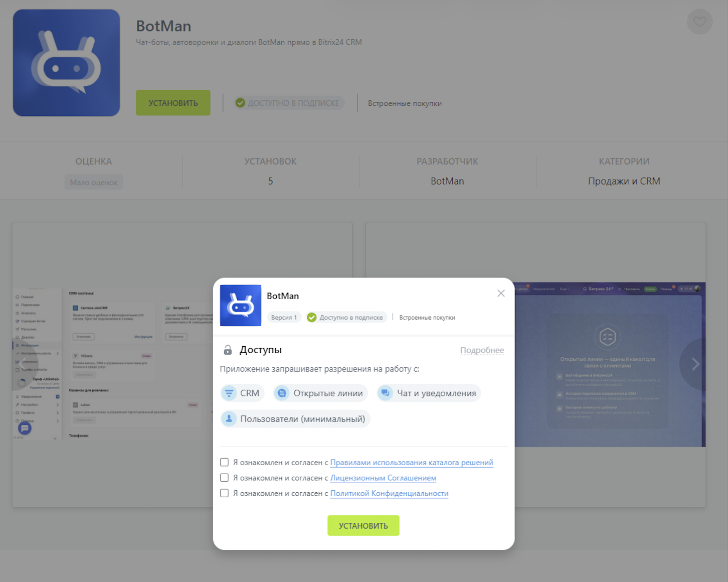
Task: Check the privacy policy agreement box
Action: (x=224, y=493)
